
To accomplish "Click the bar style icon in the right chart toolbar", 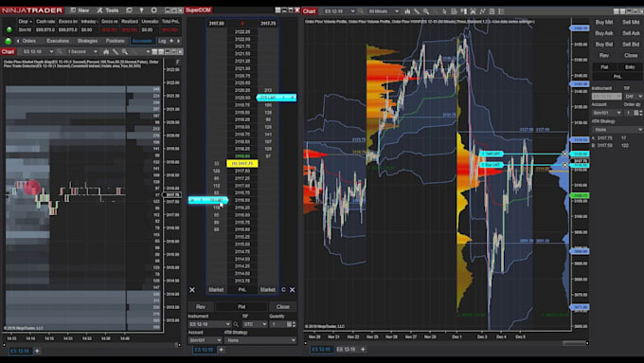I will tap(407, 11).
